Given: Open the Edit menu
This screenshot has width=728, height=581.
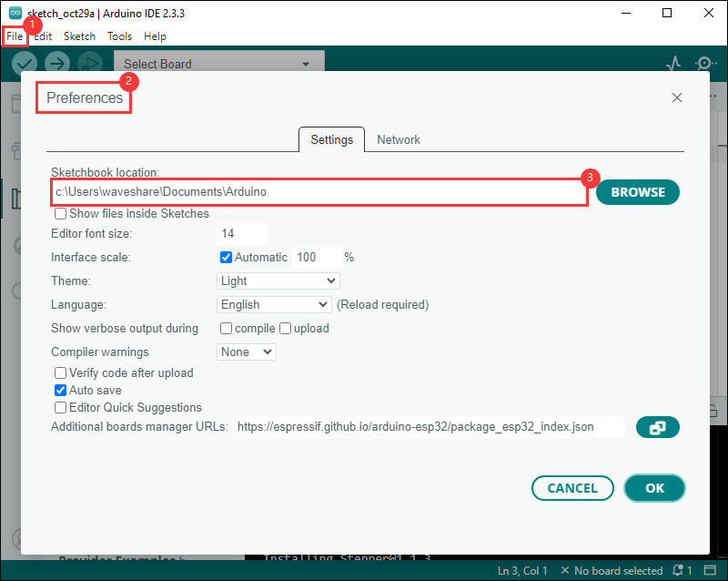Looking at the screenshot, I should (x=43, y=36).
